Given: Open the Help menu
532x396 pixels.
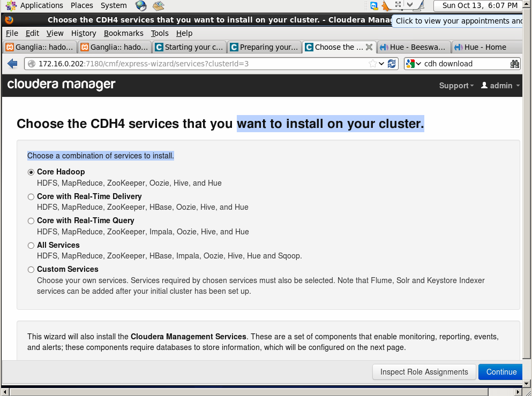Looking at the screenshot, I should click(x=184, y=33).
